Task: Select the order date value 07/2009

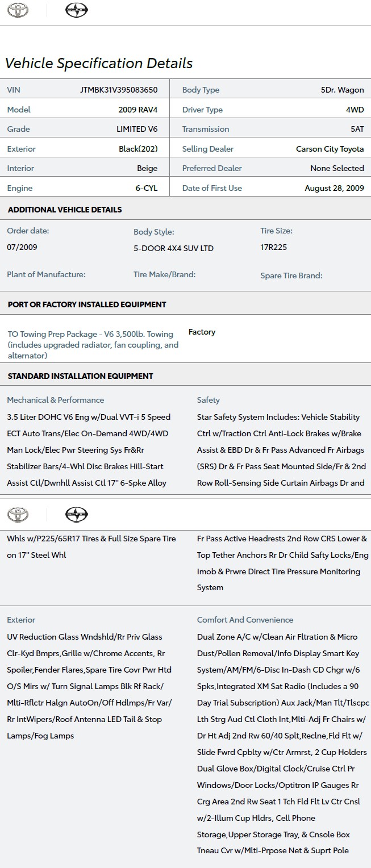Action: click(22, 247)
